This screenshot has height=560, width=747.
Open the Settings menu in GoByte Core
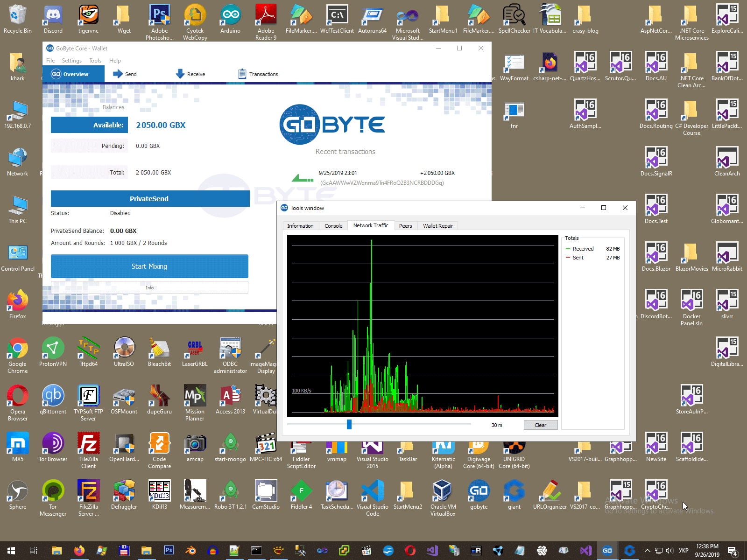click(x=71, y=61)
